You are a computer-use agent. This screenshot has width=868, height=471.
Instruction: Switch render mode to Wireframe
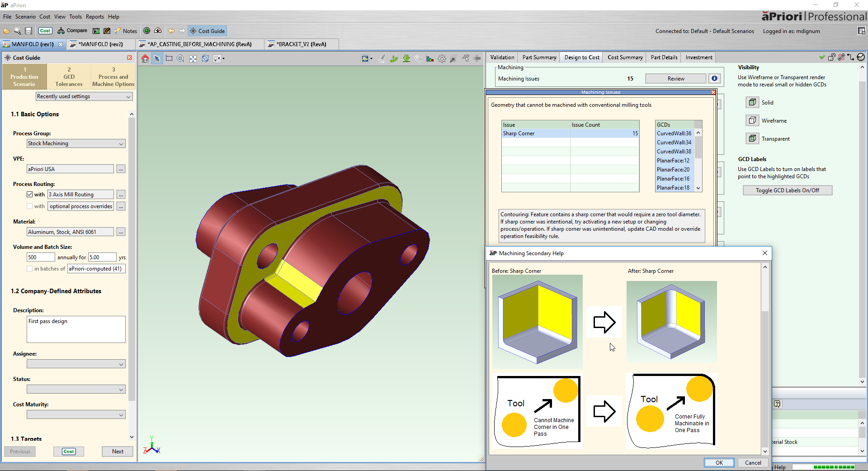[x=752, y=120]
